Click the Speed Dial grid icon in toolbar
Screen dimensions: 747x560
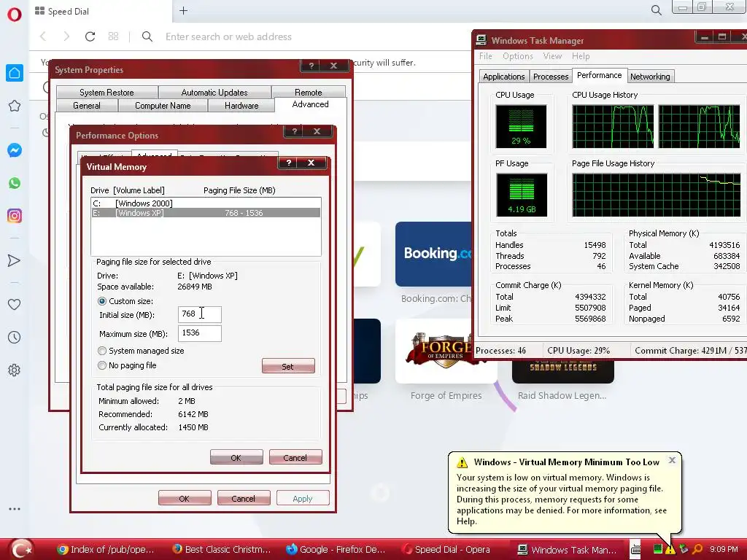click(113, 36)
